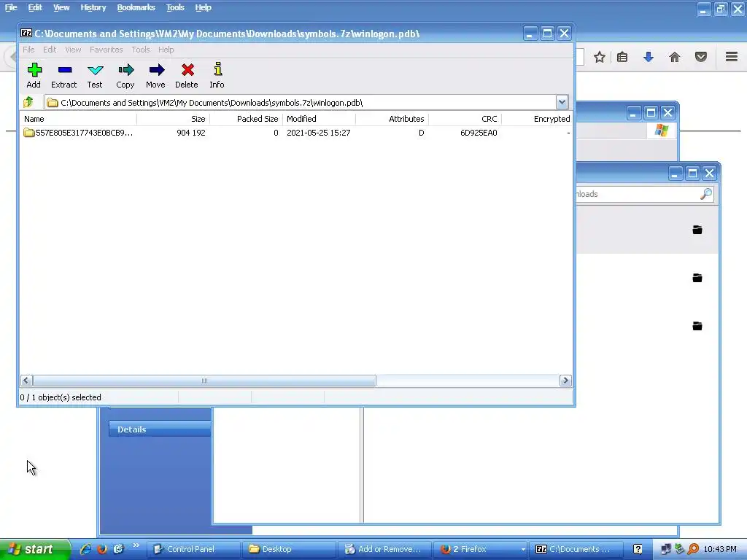Select folder 557E805E317743E0BCB9…
Screen dimensions: 747x560
(x=79, y=133)
